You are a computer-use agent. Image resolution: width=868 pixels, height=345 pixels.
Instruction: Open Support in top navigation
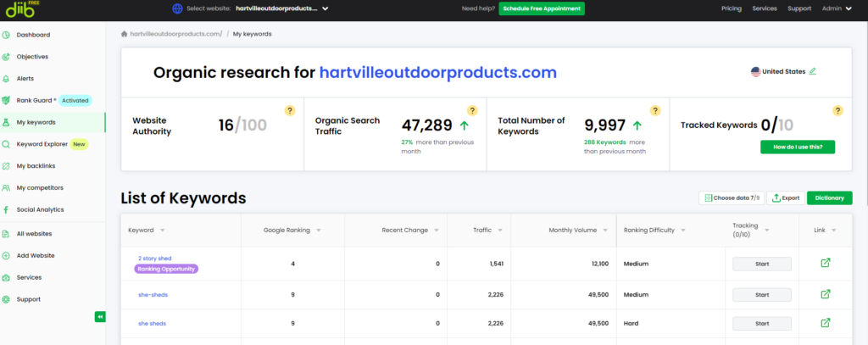pos(799,8)
